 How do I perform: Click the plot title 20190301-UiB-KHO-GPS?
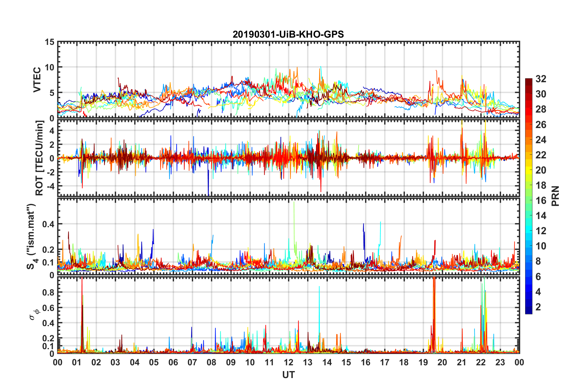point(288,34)
